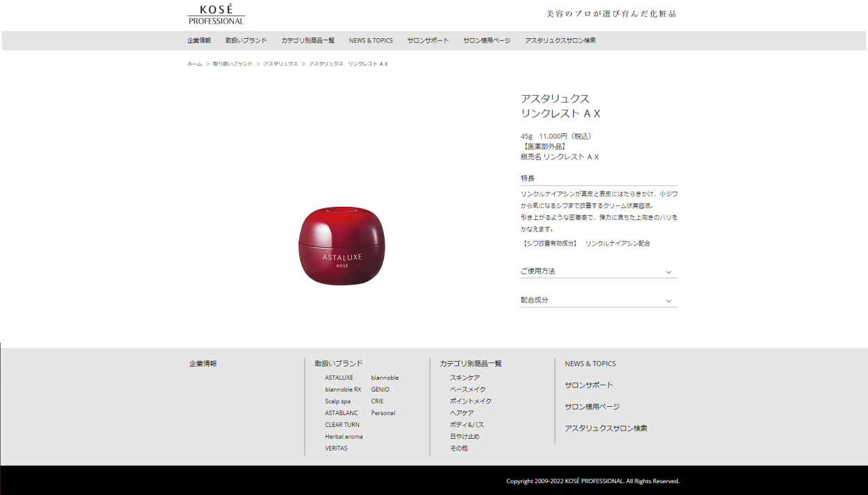Screen dimensions: 868x495
Task: Open アスタリュクスサロン検索 in the top navigation
Action: (x=560, y=40)
